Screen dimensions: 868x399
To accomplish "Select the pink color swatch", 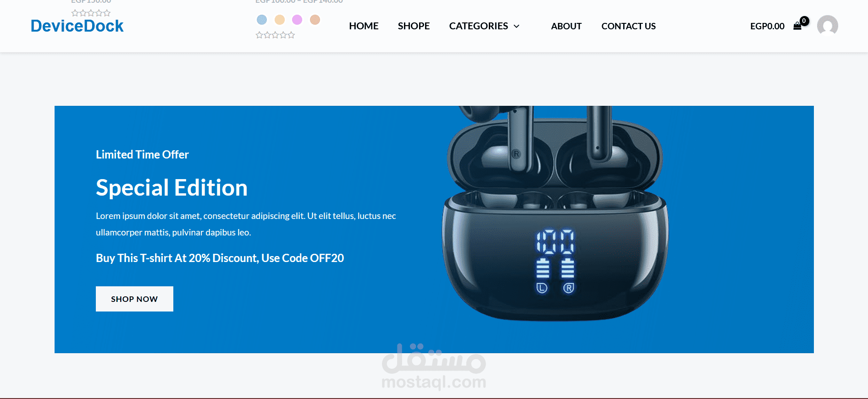I will click(297, 20).
